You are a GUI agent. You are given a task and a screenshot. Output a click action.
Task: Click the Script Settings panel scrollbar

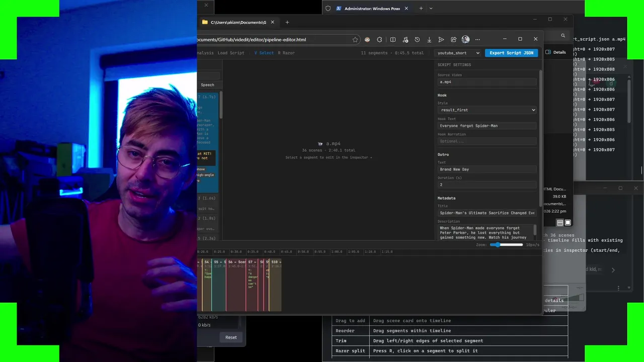pos(541,138)
